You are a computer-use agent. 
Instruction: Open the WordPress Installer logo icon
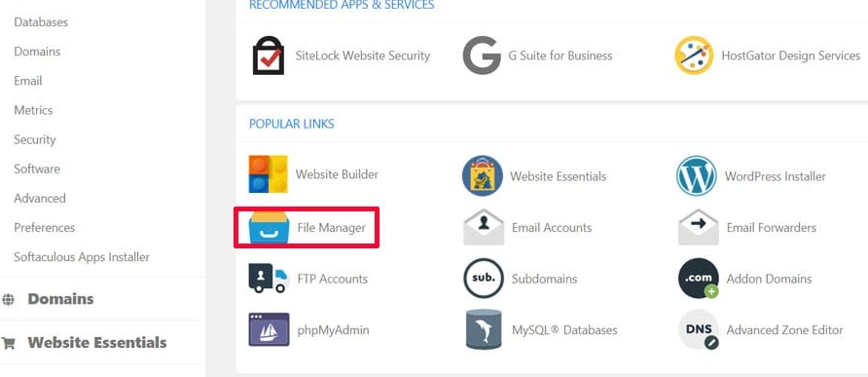click(x=697, y=175)
